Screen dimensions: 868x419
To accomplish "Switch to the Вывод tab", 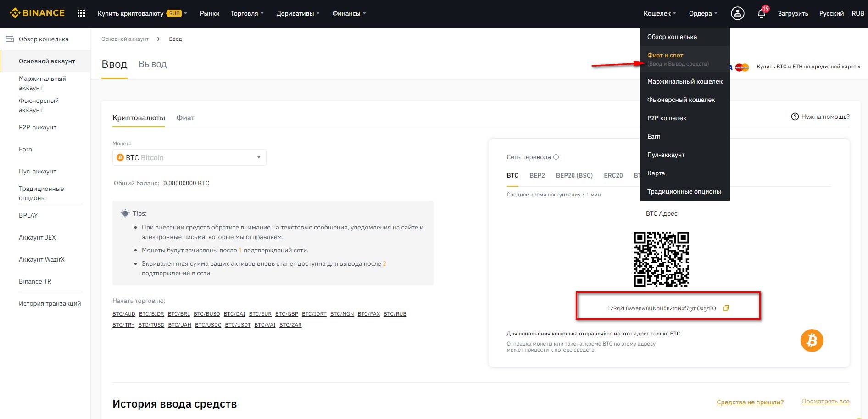I will [152, 64].
